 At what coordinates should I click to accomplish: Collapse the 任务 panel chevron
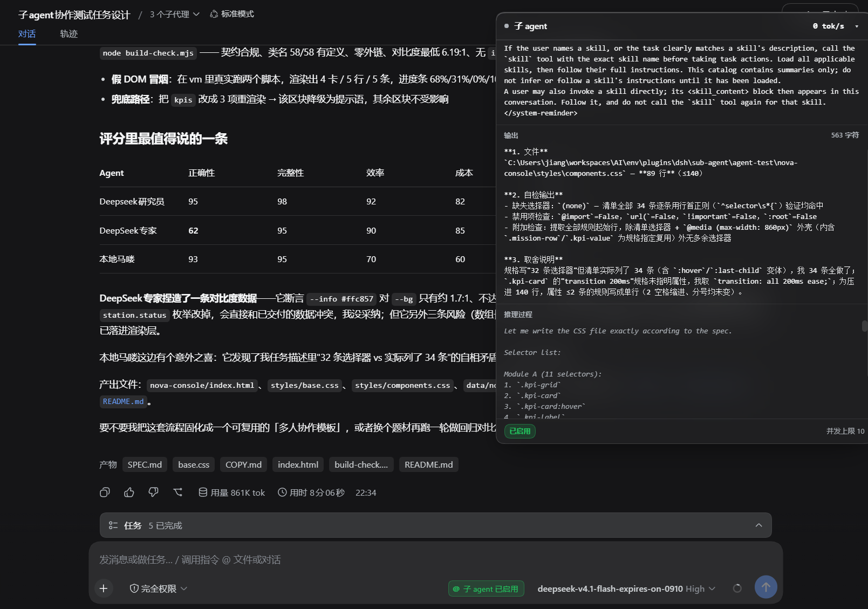[x=758, y=525]
